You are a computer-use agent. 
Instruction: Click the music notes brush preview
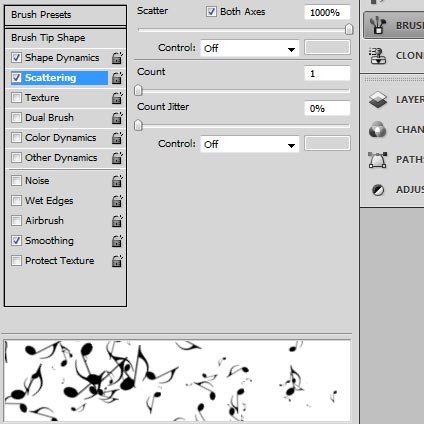pos(177,381)
